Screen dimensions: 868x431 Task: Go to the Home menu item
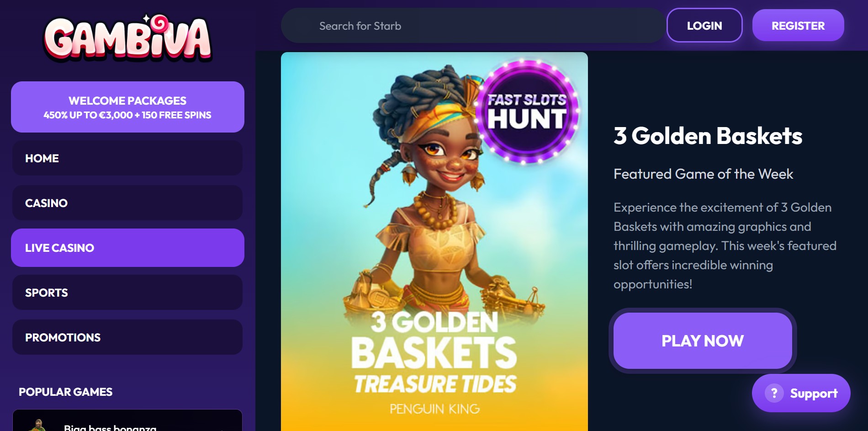tap(127, 158)
